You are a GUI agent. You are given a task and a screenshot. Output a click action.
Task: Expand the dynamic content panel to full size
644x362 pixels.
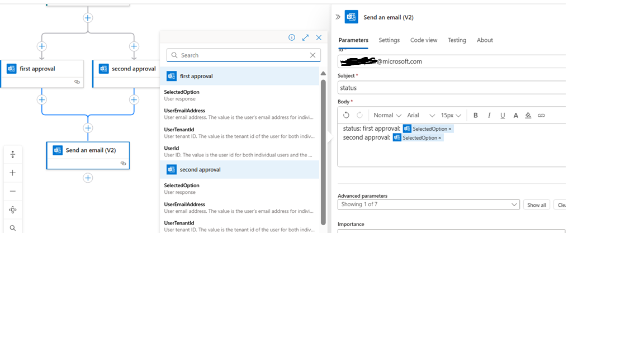pos(305,37)
